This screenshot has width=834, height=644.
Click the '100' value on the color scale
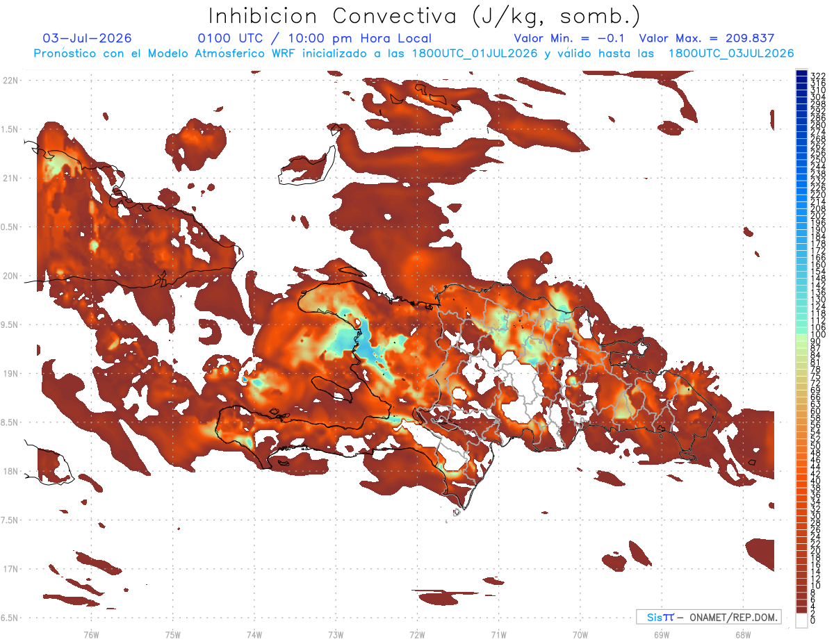pyautogui.click(x=818, y=335)
